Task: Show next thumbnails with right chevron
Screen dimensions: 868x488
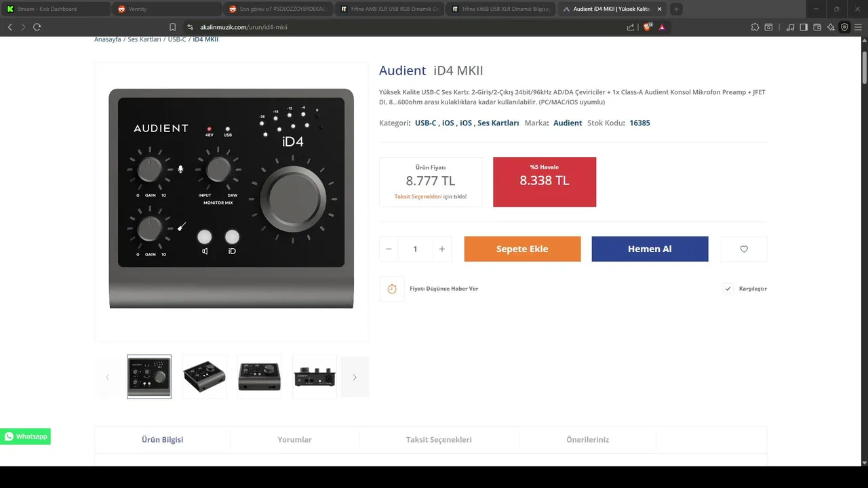Action: point(355,377)
